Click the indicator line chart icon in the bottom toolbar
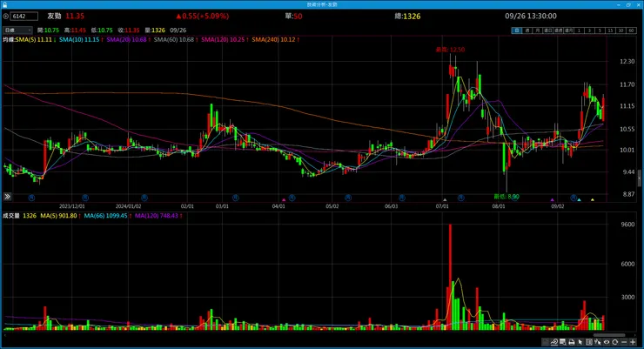644x349 pixels. pos(554,342)
